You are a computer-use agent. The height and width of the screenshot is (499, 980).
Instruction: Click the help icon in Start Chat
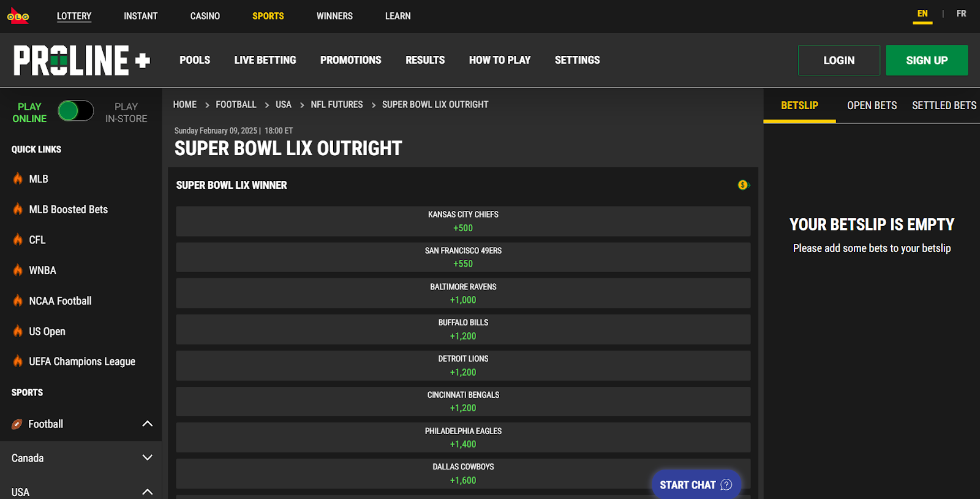[x=726, y=485]
